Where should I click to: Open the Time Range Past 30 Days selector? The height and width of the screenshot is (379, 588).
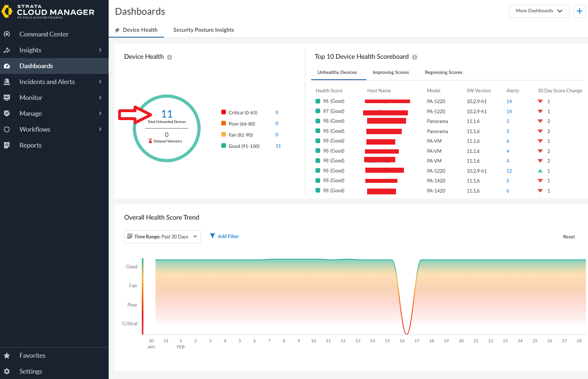click(162, 237)
